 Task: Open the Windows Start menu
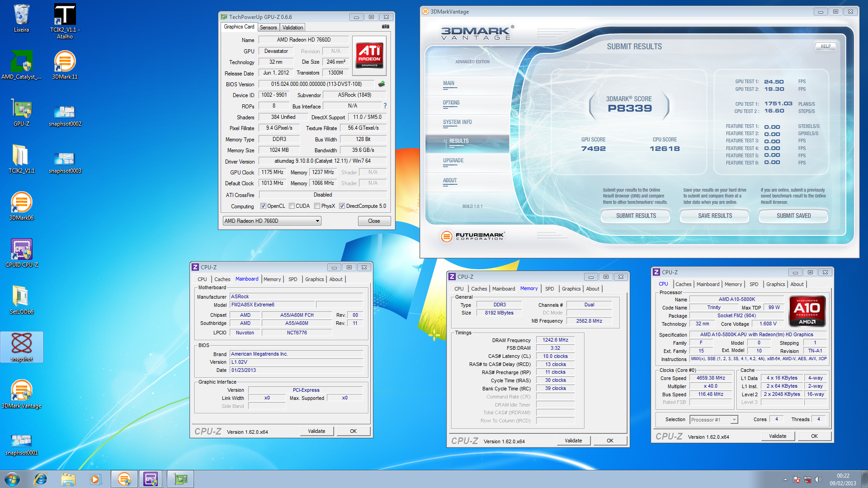click(12, 479)
